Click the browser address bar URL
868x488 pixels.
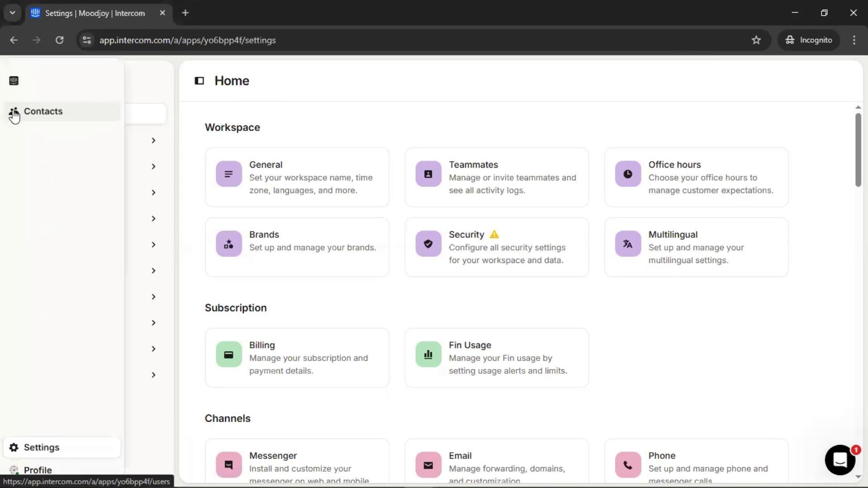(187, 40)
